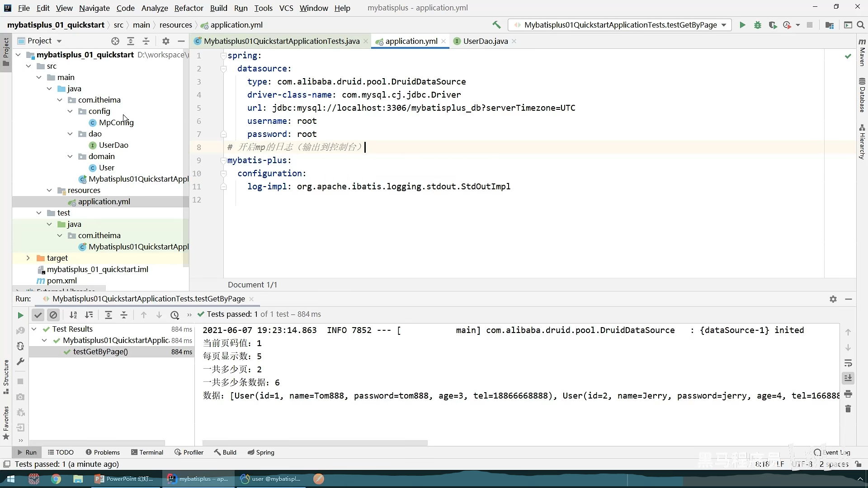
Task: Toggle Show Passed tests checkmark button
Action: click(x=38, y=315)
